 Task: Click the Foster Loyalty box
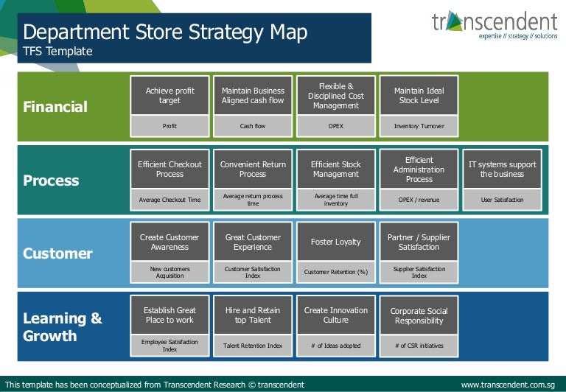(x=336, y=242)
